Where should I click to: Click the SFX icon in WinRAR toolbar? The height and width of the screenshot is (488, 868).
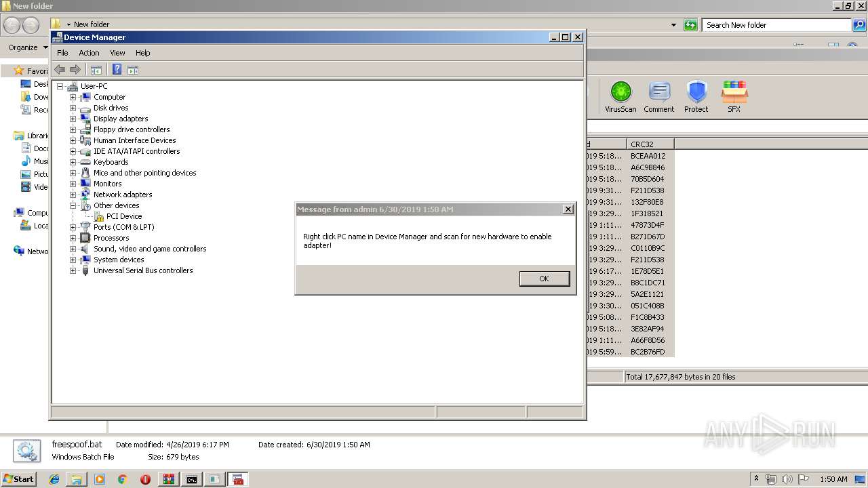click(x=734, y=97)
